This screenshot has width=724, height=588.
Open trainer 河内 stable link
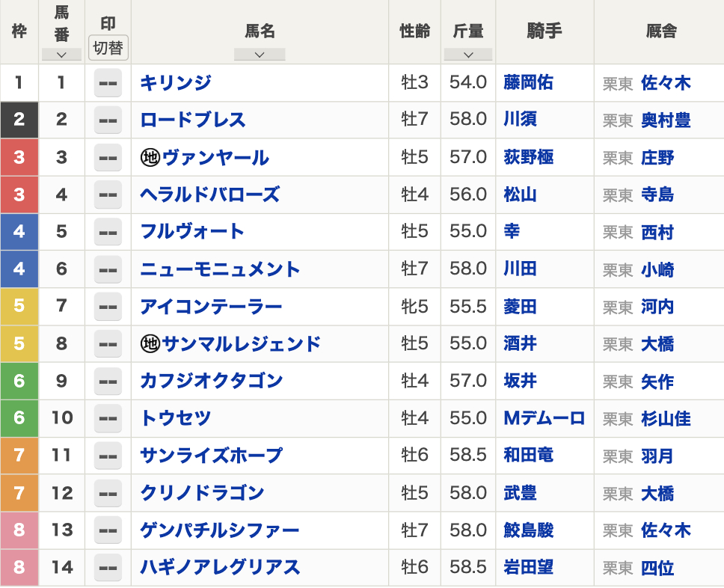click(657, 306)
